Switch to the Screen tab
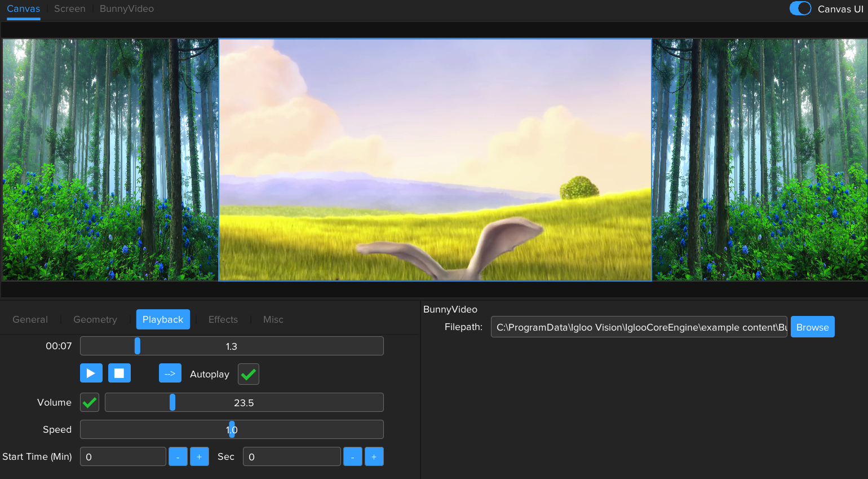This screenshot has height=479, width=868. tap(70, 9)
